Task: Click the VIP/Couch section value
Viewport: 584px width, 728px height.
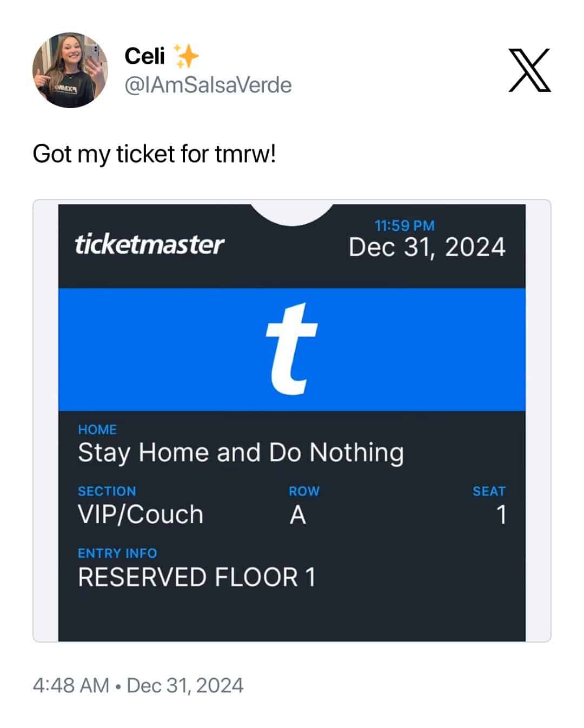Action: click(141, 515)
